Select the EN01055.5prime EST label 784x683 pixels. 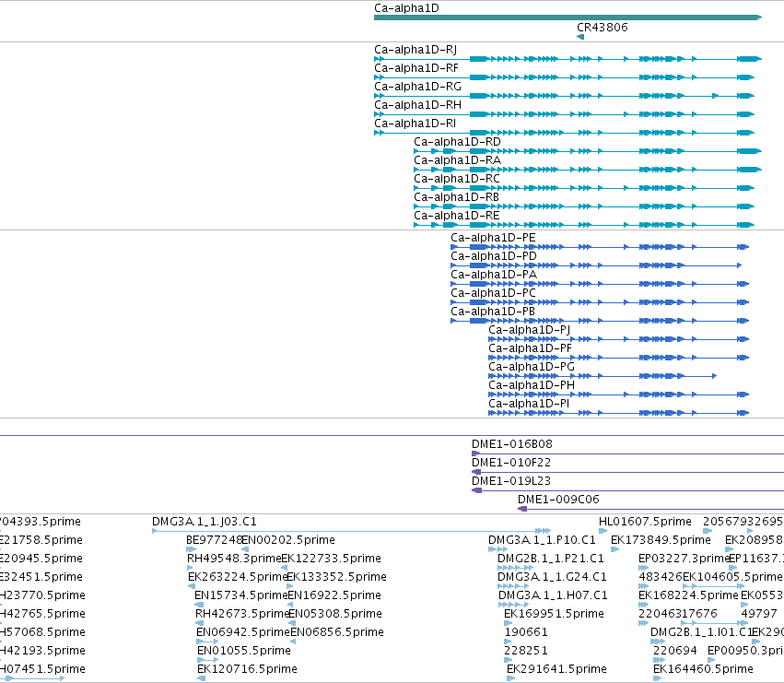[244, 651]
